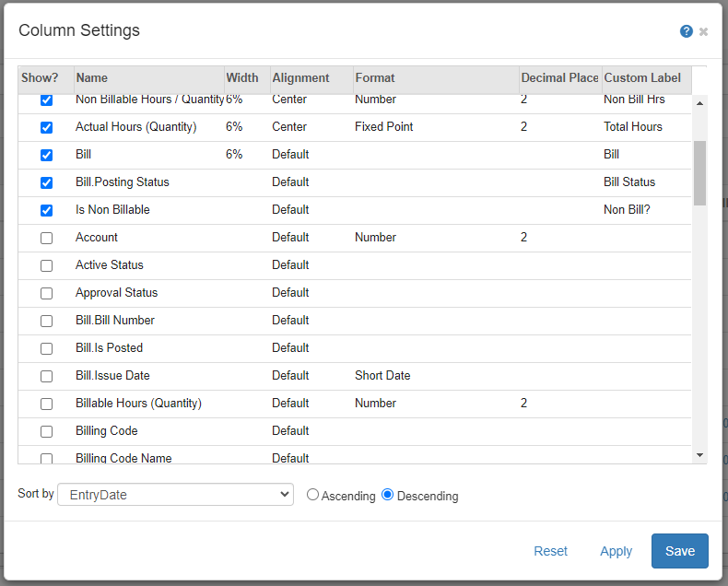The width and height of the screenshot is (728, 586).
Task: Click the Width column header
Action: tap(248, 78)
